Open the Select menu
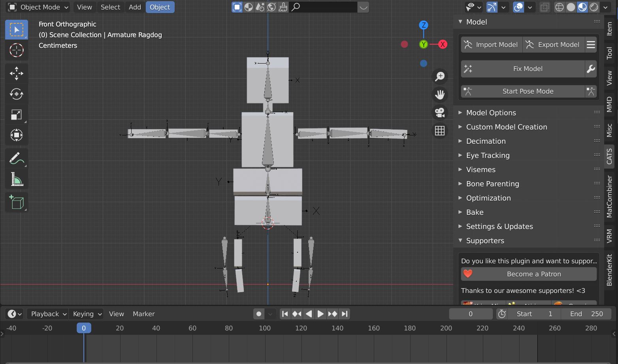The width and height of the screenshot is (618, 364). pos(110,7)
